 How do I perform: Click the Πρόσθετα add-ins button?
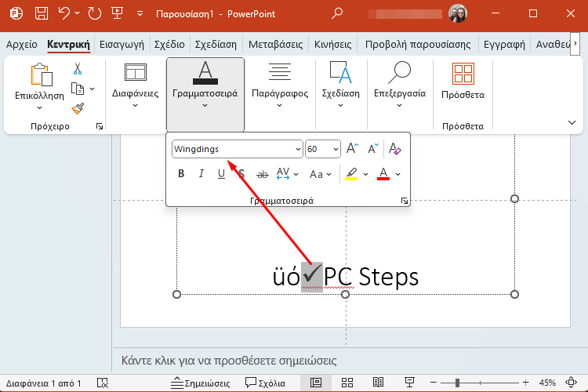point(463,81)
